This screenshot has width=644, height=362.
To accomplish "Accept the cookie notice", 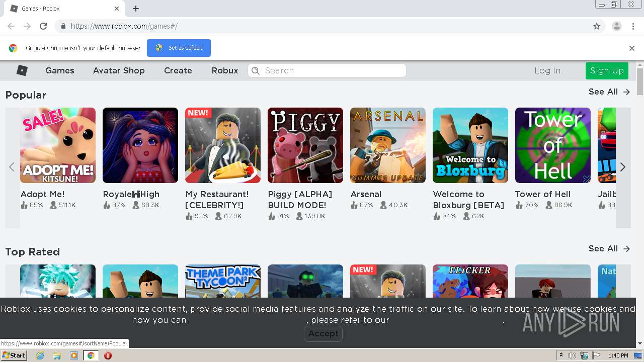I will point(323,333).
